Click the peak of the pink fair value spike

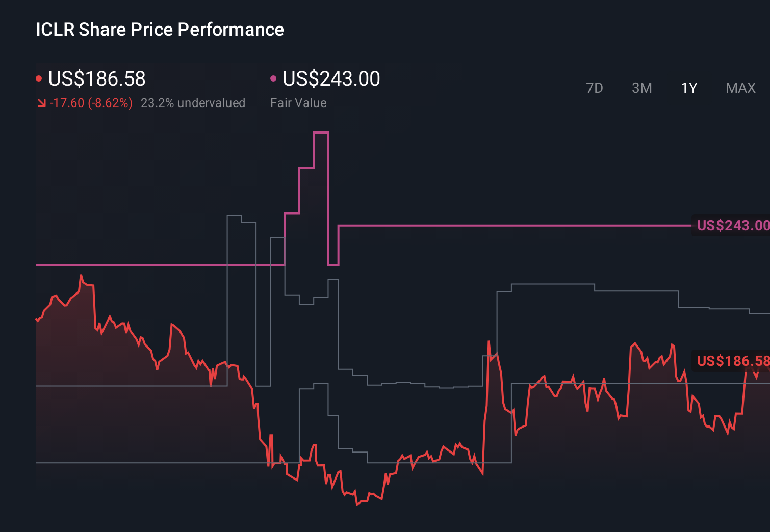point(320,132)
